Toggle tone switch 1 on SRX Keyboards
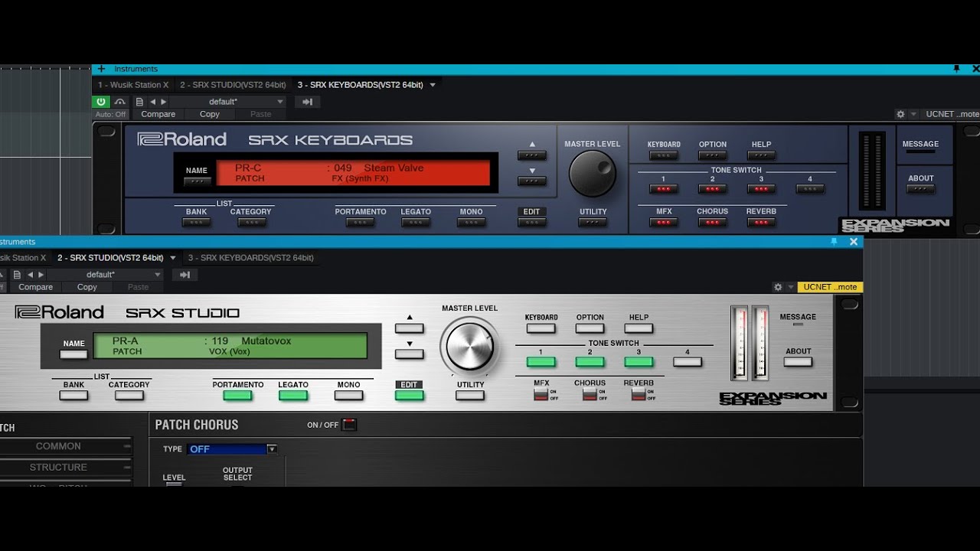Viewport: 980px width, 551px height. 664,189
